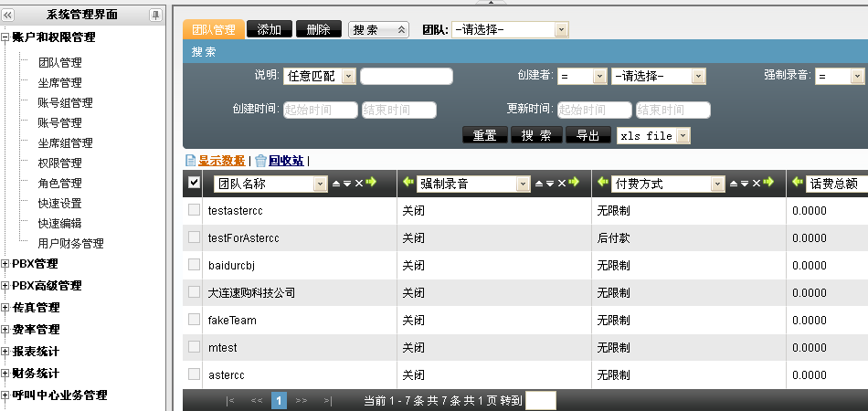
Task: Click sort ascending arrow in 团队名称 column
Action: pos(335,184)
